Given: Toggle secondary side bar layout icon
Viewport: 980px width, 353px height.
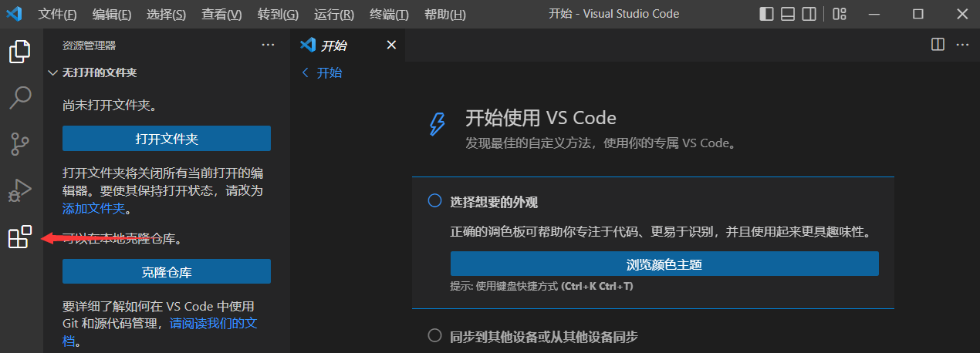Looking at the screenshot, I should click(808, 14).
